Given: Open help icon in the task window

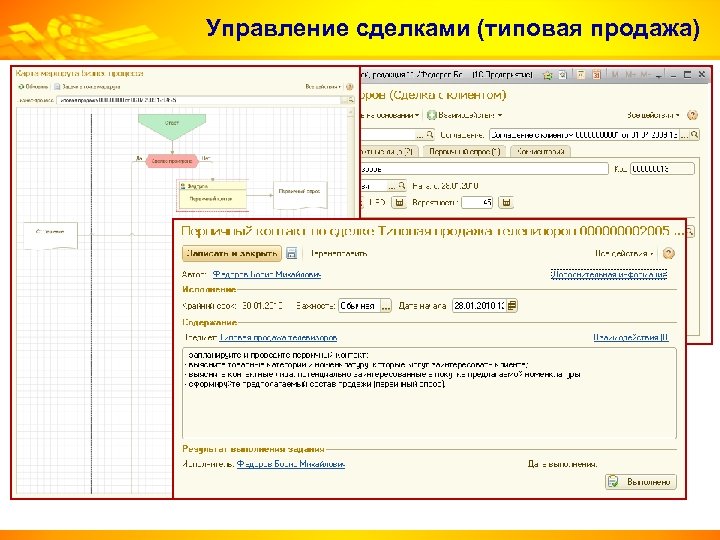Looking at the screenshot, I should tap(669, 253).
